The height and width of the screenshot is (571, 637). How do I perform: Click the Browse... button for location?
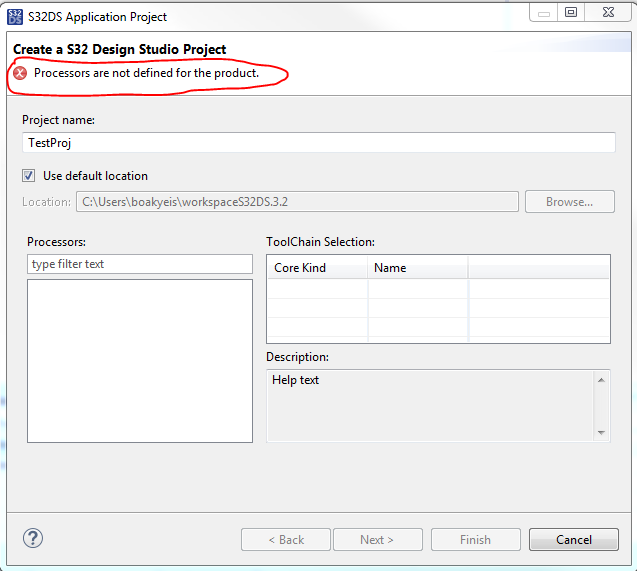(x=569, y=202)
